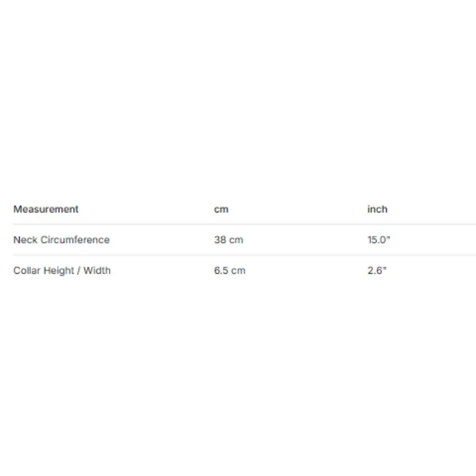
Task: Click the inch column header
Action: 377,209
